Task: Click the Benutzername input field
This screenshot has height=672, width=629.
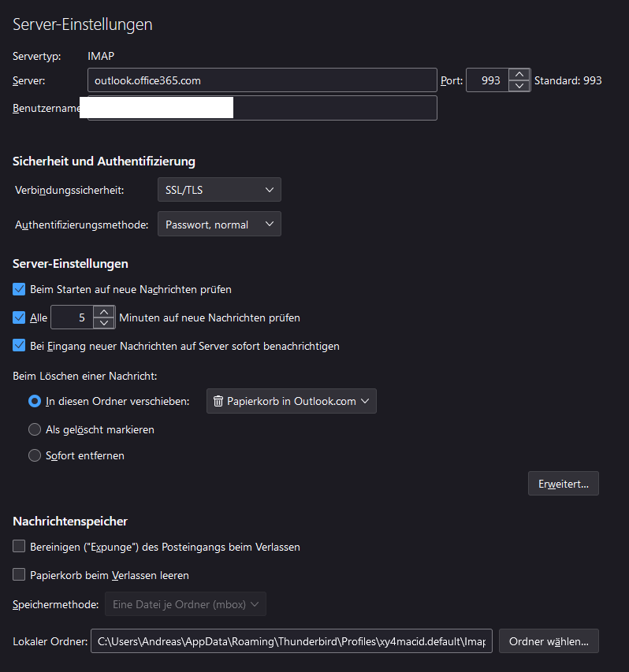Action: pyautogui.click(x=262, y=109)
